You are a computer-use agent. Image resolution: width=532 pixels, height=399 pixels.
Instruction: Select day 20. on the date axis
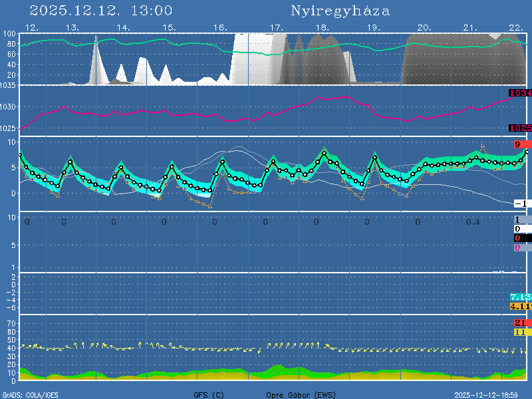coord(424,27)
